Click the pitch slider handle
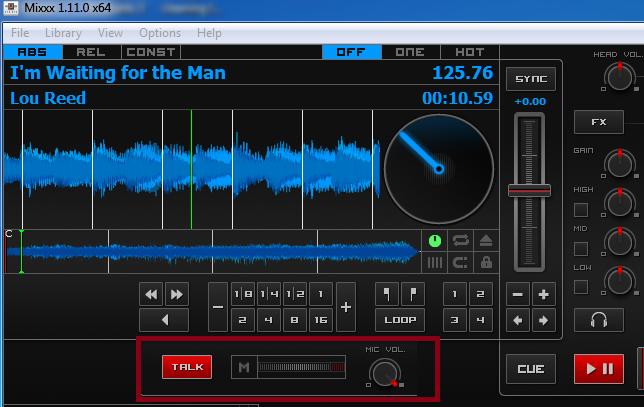The width and height of the screenshot is (644, 407). click(x=529, y=191)
